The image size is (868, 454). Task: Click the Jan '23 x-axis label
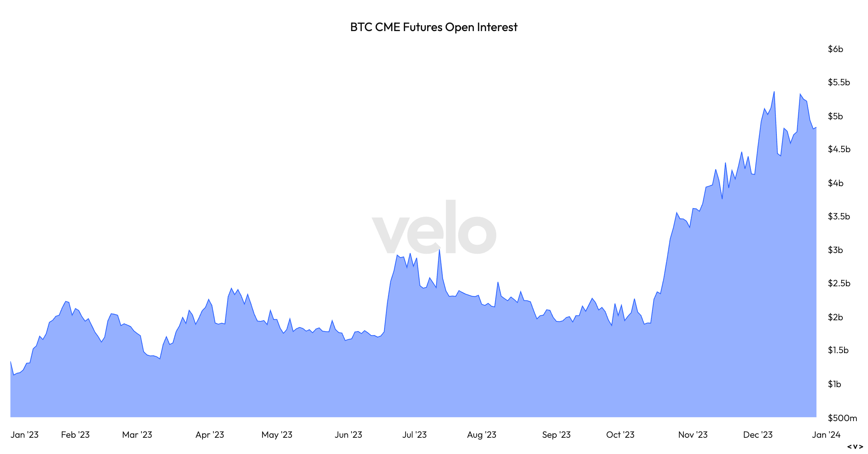(x=25, y=435)
